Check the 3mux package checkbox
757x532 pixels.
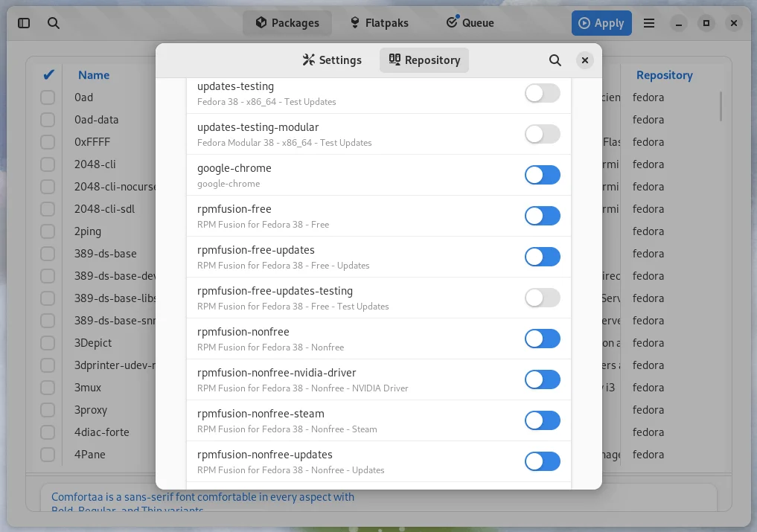48,388
